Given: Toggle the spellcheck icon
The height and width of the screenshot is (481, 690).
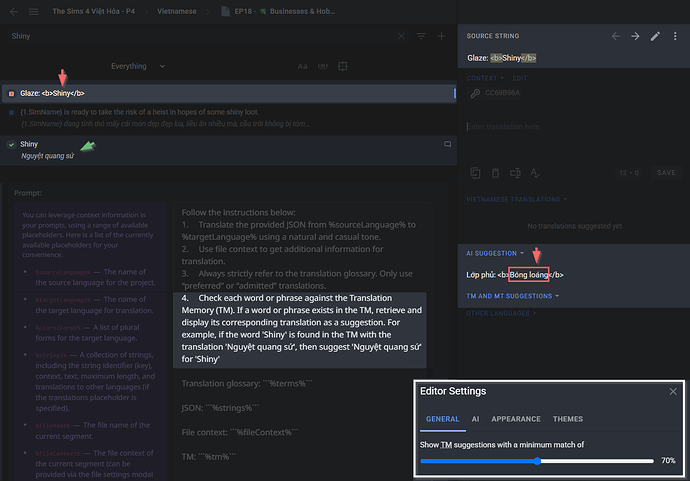Looking at the screenshot, I should (535, 173).
